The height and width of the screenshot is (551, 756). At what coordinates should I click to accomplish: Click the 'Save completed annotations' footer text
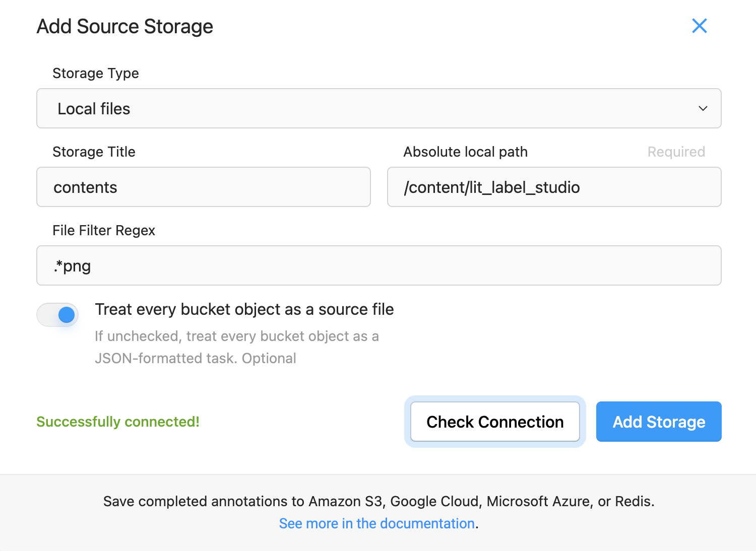379,501
